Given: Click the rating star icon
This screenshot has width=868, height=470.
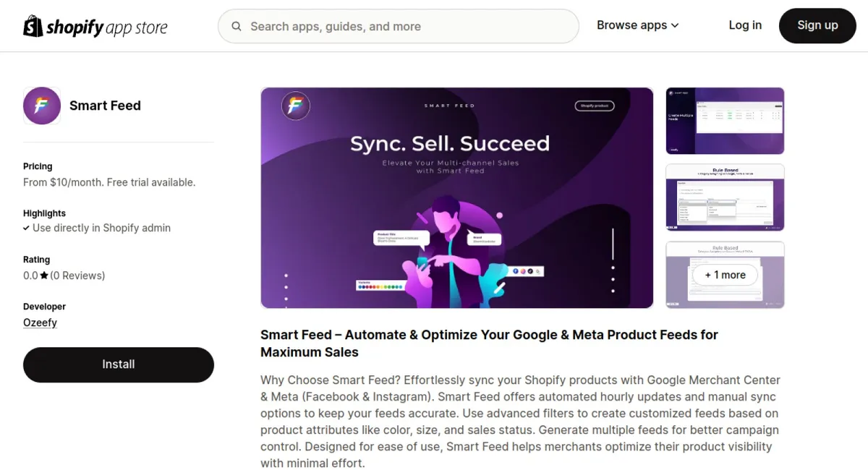Looking at the screenshot, I should 44,275.
